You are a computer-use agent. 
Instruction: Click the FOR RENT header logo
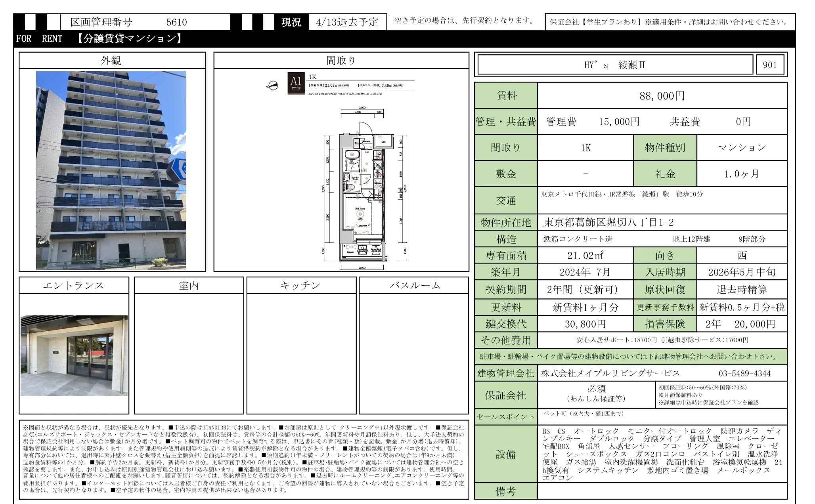point(39,39)
